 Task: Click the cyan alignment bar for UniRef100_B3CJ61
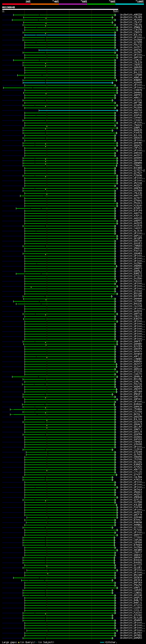click(70, 35)
